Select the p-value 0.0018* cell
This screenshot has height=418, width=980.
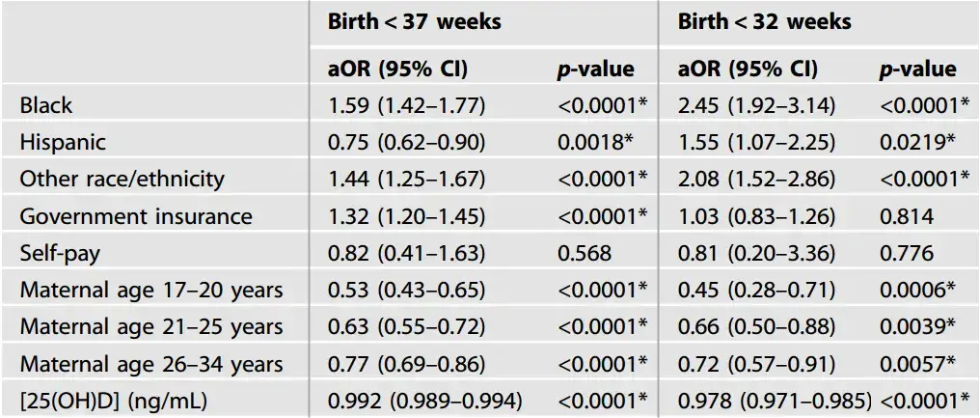click(x=596, y=142)
